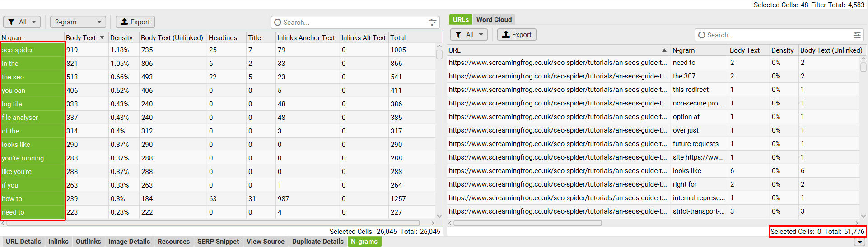Open the Image Details tab
868x247 pixels.
pyautogui.click(x=129, y=242)
